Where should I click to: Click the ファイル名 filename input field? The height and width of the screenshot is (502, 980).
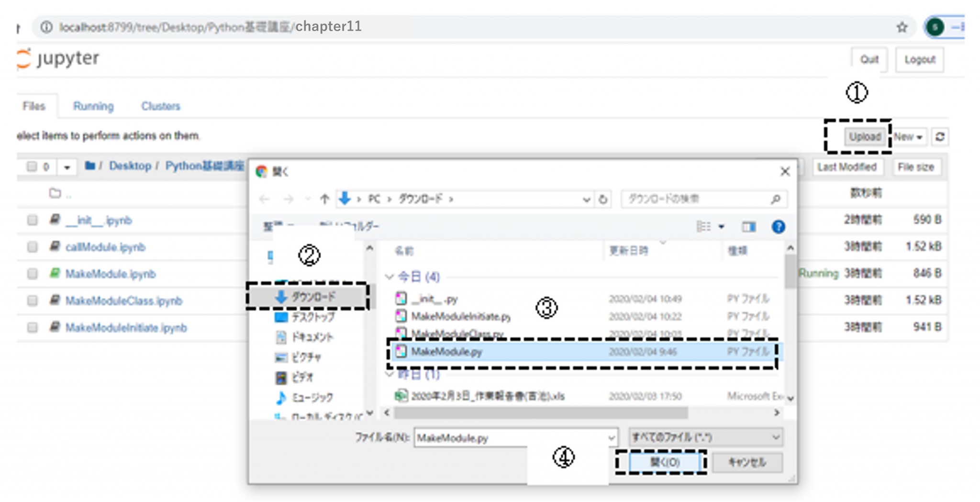[510, 438]
